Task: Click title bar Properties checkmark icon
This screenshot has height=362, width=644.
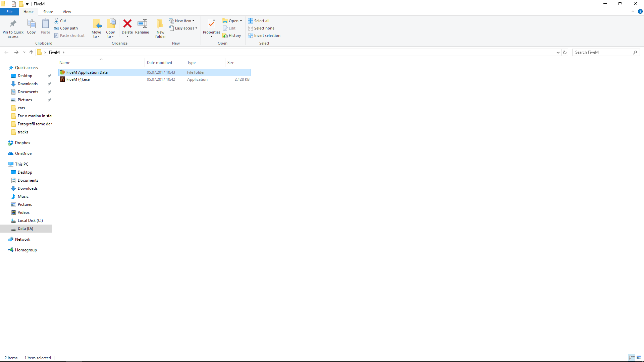Action: (14, 4)
